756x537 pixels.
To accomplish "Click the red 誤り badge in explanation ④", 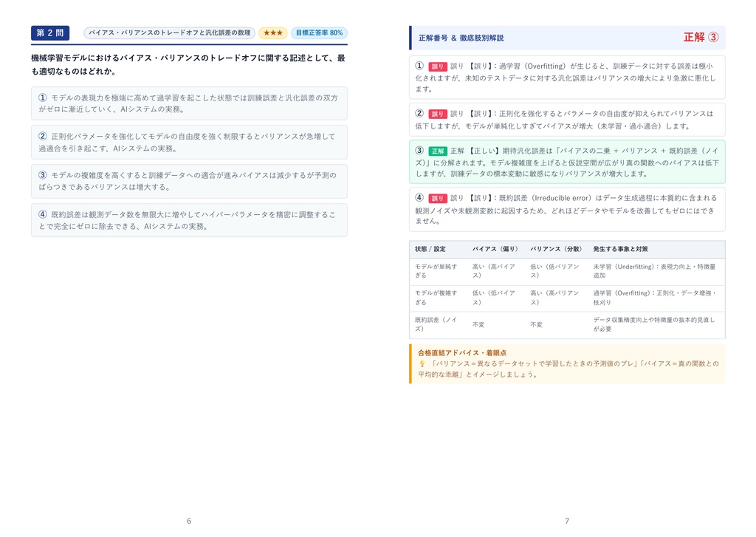I will click(x=437, y=198).
